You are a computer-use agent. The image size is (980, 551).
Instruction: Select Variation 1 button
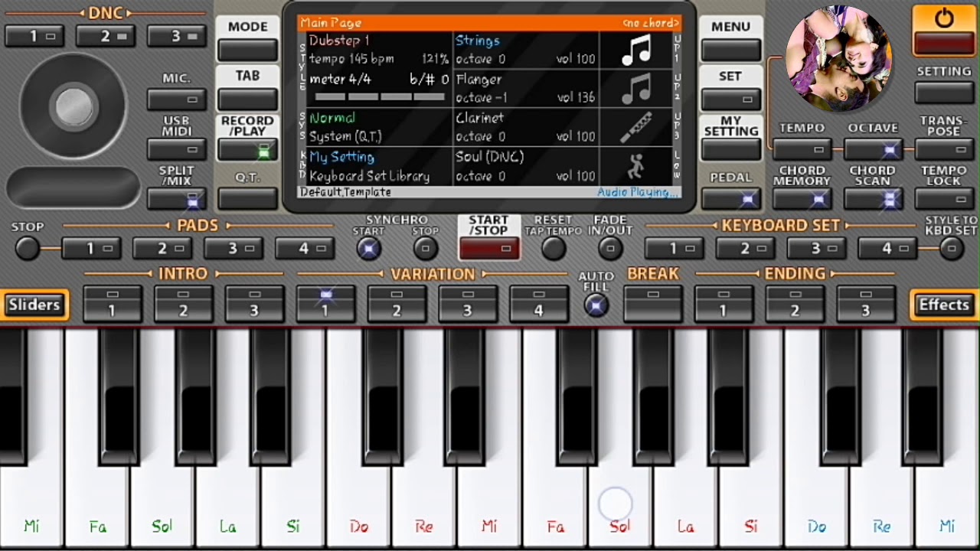(325, 304)
